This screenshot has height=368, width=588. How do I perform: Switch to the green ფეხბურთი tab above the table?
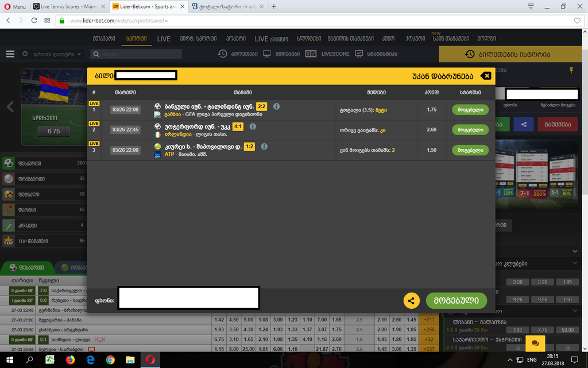point(26,267)
